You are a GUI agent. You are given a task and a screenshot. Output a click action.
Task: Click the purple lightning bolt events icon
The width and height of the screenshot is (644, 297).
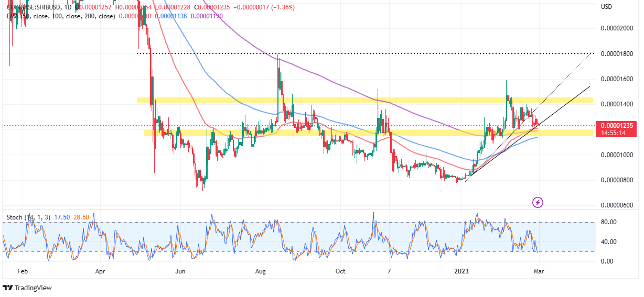537,202
